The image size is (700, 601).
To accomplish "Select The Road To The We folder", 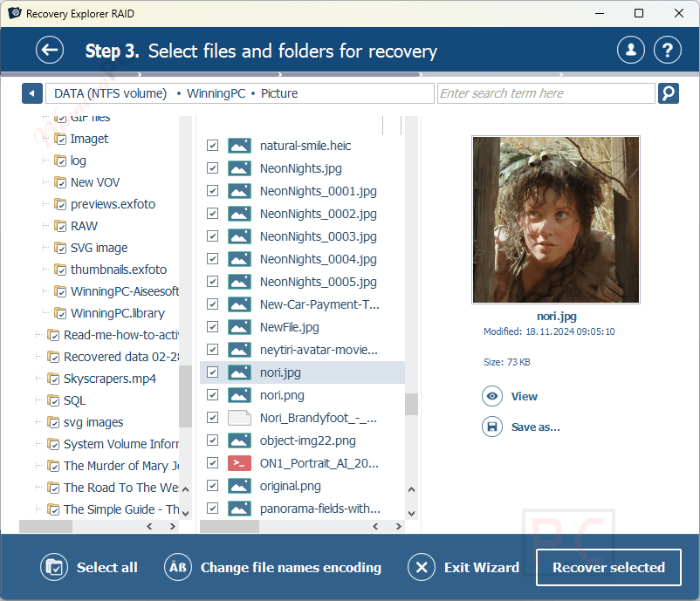I will coord(120,488).
